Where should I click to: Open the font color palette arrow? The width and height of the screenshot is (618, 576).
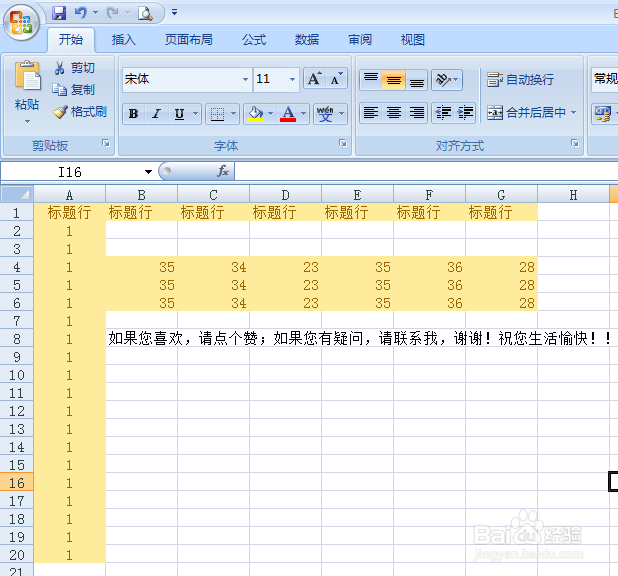point(303,114)
